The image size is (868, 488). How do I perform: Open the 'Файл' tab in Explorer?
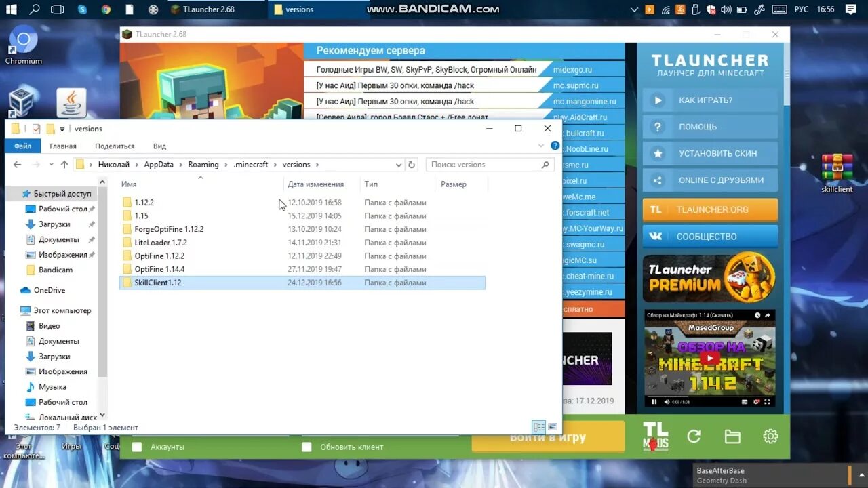pos(23,146)
